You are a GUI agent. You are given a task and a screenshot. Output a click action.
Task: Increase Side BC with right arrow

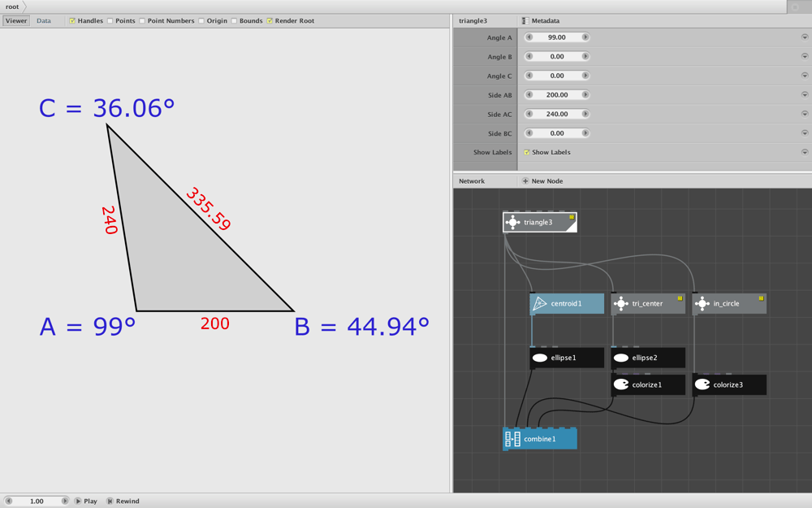585,133
